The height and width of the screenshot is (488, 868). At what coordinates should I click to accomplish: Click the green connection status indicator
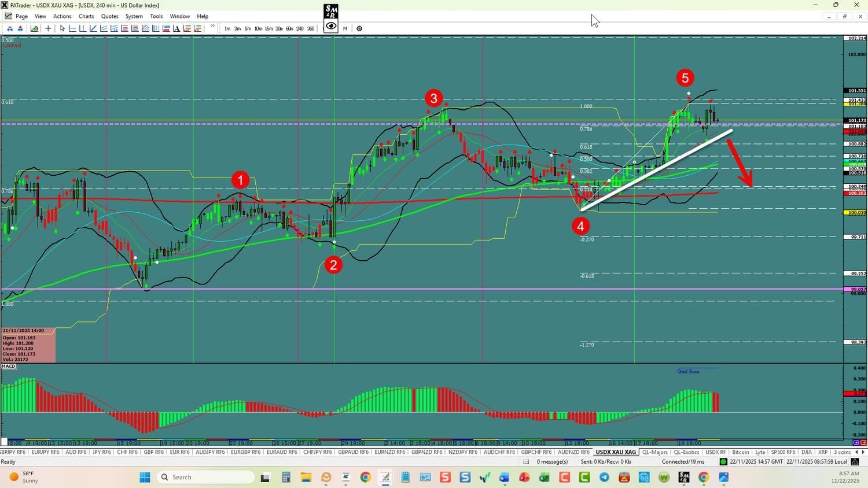pos(723,462)
